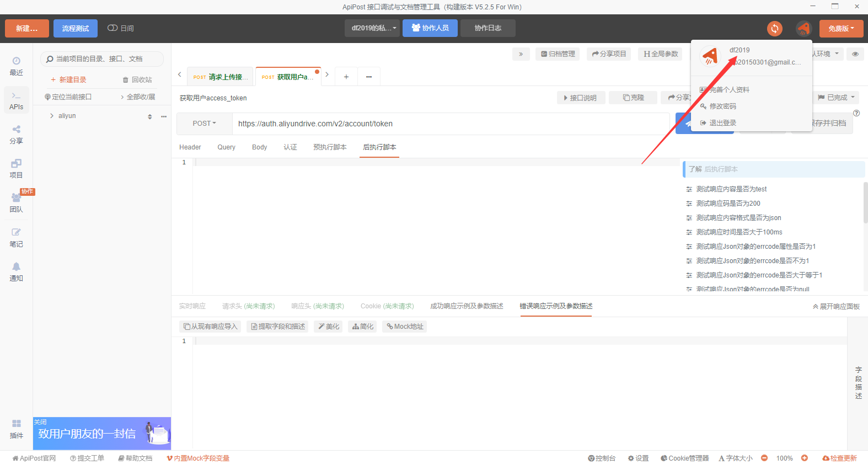Viewport: 868px width, 470px height.
Task: Open the 项目 project sidebar icon
Action: pyautogui.click(x=17, y=169)
